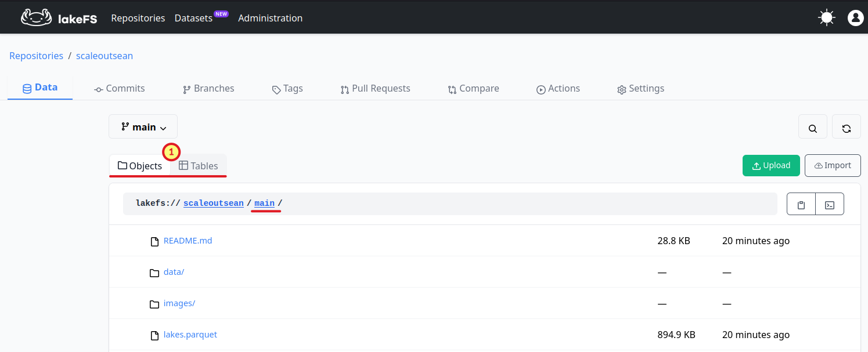Open the Pull Requests tab

point(376,88)
